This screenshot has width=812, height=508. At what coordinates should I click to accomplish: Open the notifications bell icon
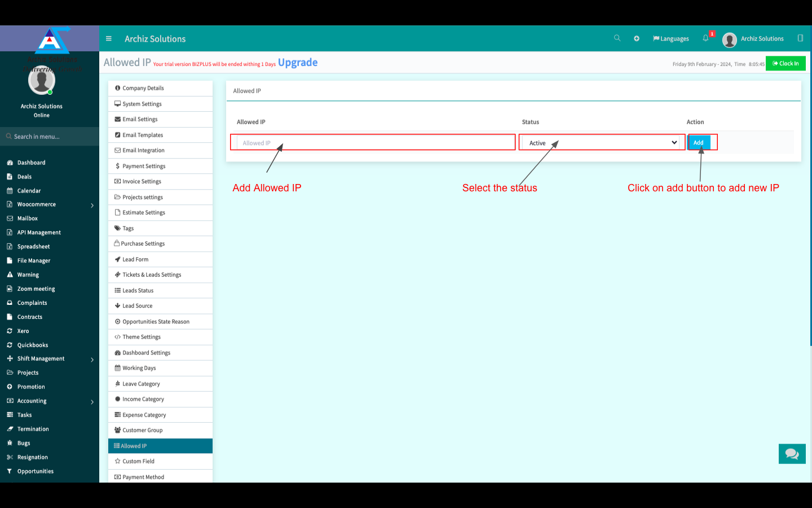click(705, 38)
